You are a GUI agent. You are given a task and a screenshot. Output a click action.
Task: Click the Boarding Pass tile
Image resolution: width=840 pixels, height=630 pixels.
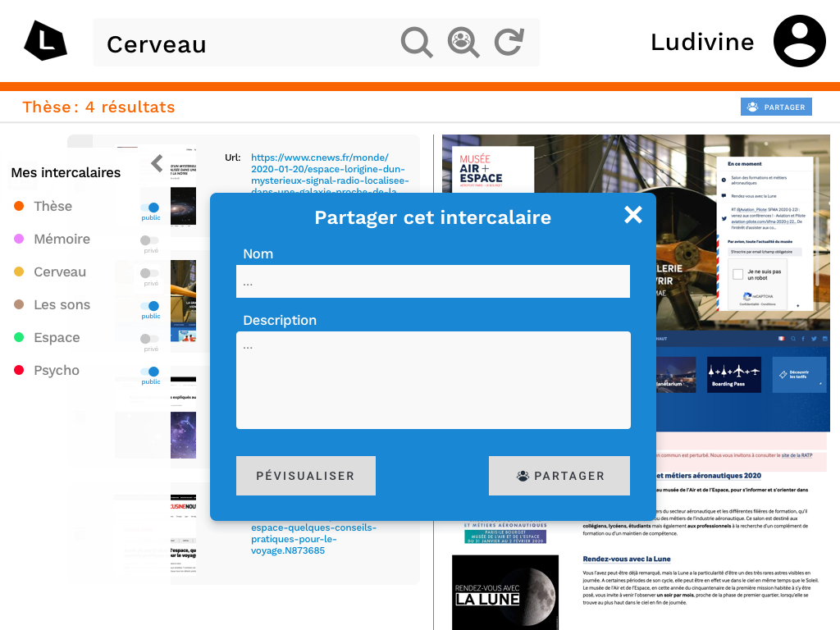734,374
